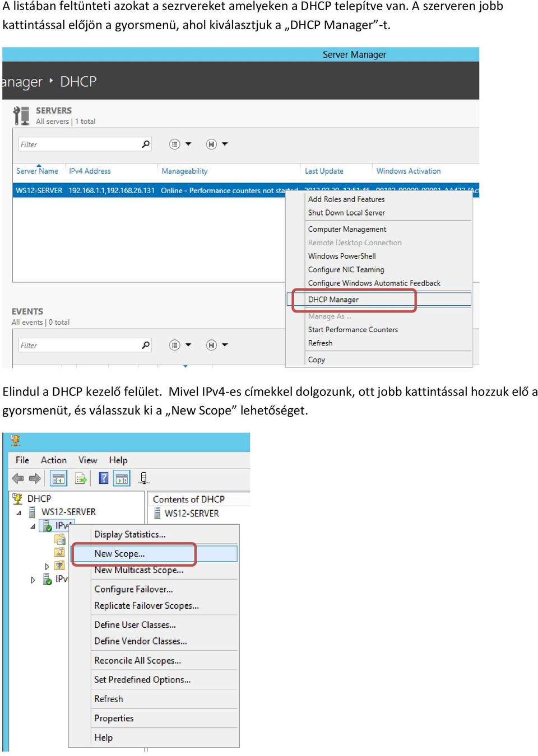Screen dimensions: 538x756
Task: Open Properties from the IPv4 context menu
Action: (114, 718)
